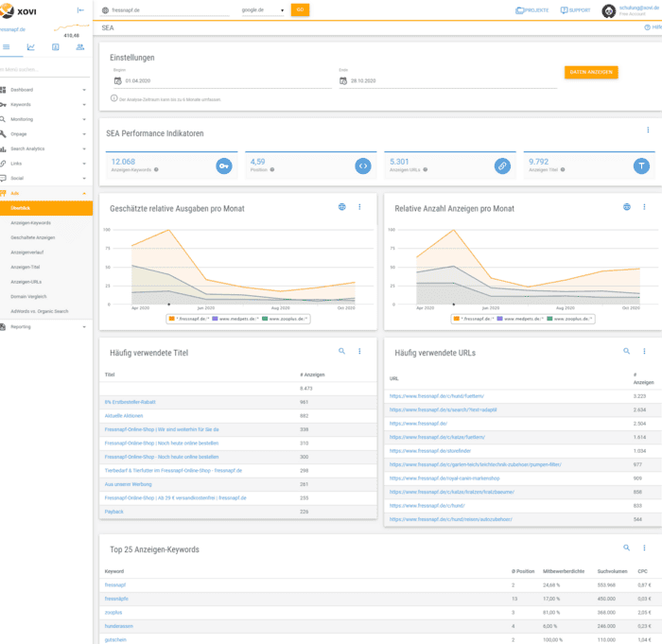Open the Begin date calendar picker icon

click(116, 81)
